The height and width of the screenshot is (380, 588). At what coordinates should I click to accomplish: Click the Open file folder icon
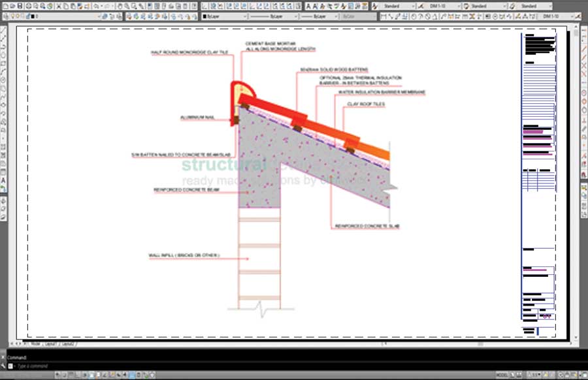(x=12, y=6)
